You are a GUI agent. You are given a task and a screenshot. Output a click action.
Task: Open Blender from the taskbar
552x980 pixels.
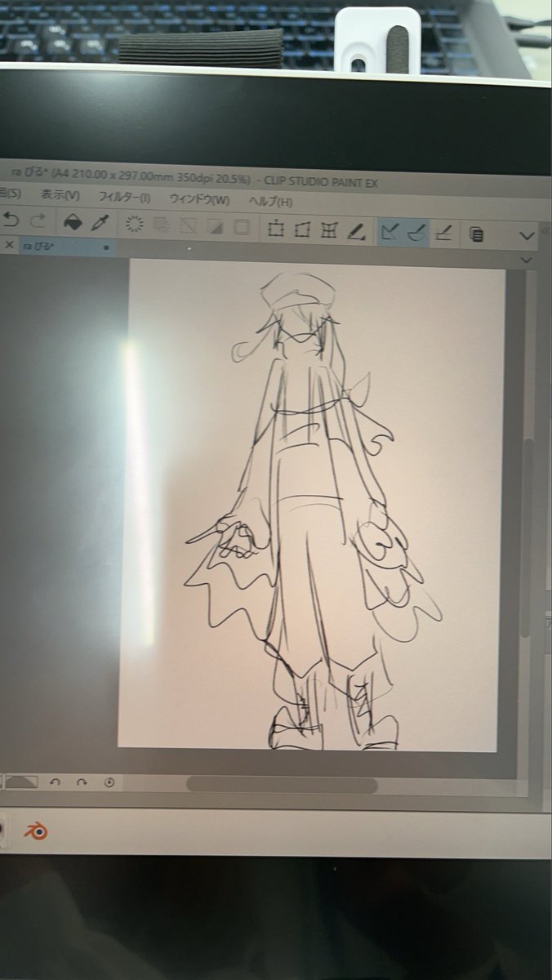(x=35, y=831)
